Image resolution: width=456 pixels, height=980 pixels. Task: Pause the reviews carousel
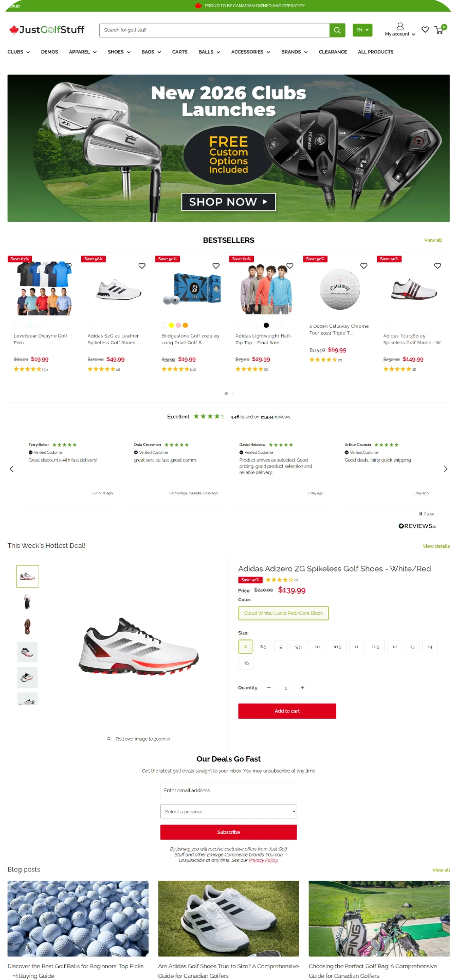click(x=427, y=514)
